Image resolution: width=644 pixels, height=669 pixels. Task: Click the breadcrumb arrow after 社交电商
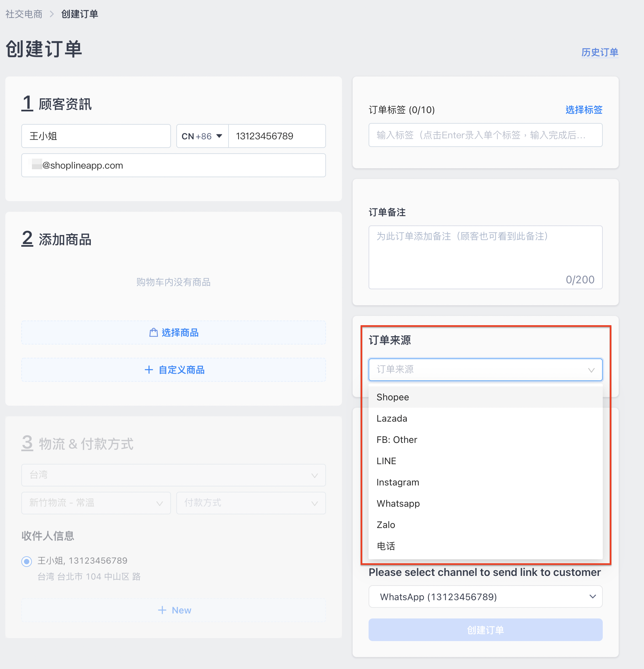pyautogui.click(x=52, y=14)
